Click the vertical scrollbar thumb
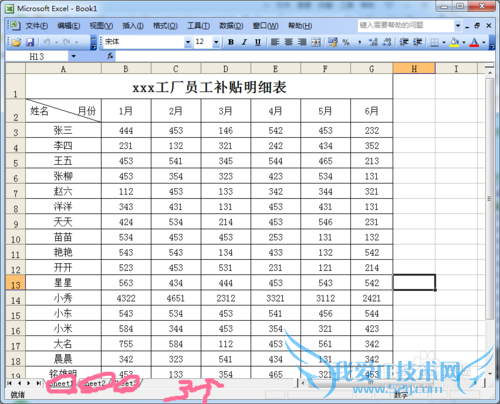Viewport: 500px width, 404px height. [x=489, y=199]
